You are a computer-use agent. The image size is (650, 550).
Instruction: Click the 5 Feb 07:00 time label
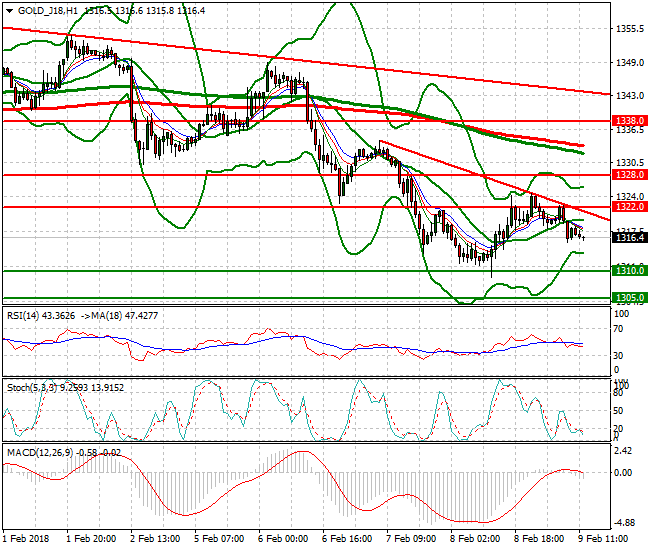(x=219, y=539)
